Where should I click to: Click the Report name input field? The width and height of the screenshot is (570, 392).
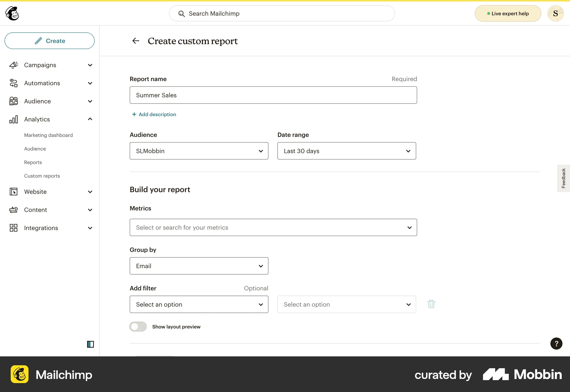[273, 95]
